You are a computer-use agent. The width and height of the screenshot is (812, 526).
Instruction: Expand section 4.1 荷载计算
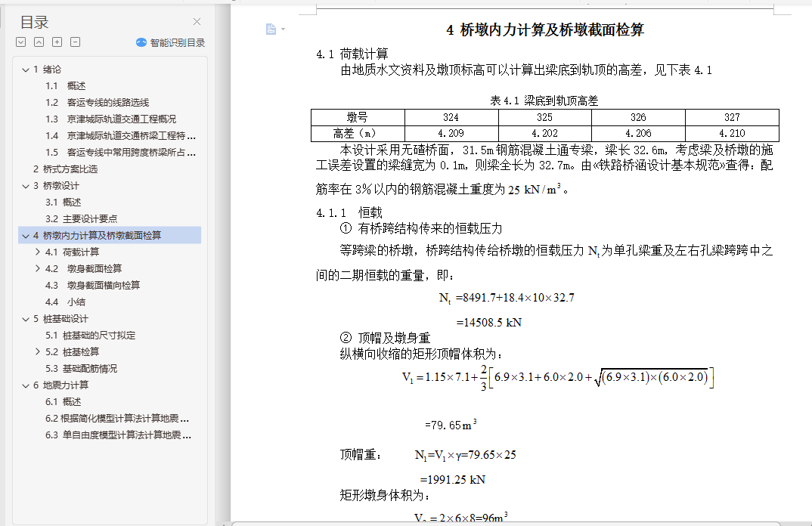click(37, 252)
